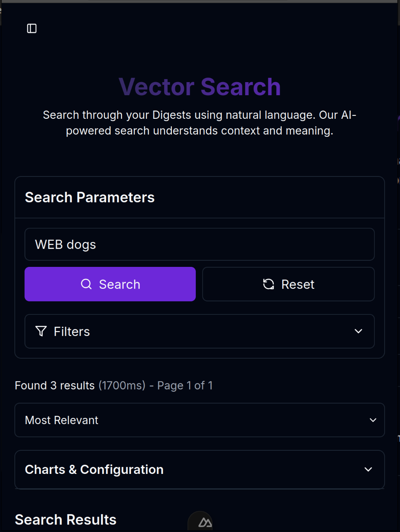The image size is (400, 532).
Task: Click the magnifying glass search icon
Action: tap(87, 284)
